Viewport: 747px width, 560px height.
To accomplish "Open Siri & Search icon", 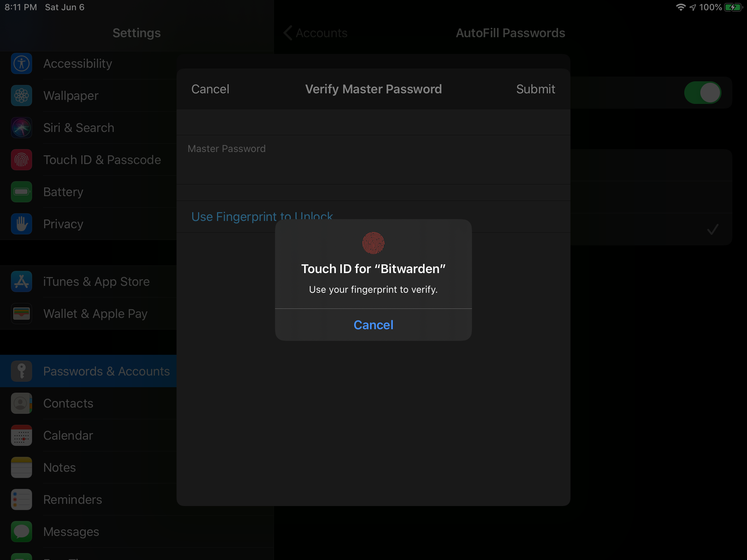I will pyautogui.click(x=22, y=128).
